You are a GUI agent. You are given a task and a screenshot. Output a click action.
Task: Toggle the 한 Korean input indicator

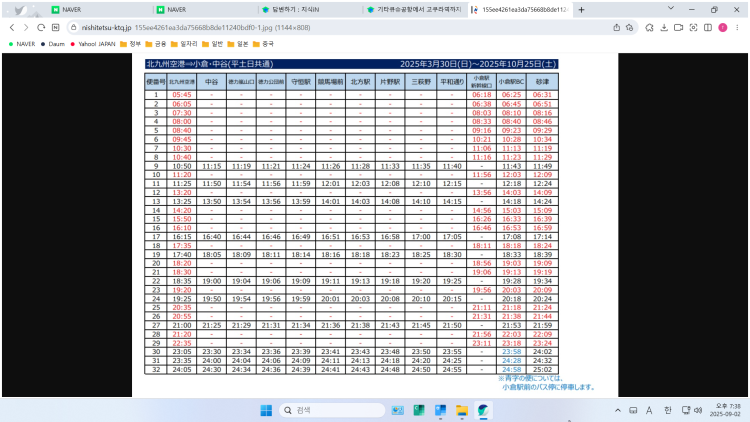[x=668, y=410]
